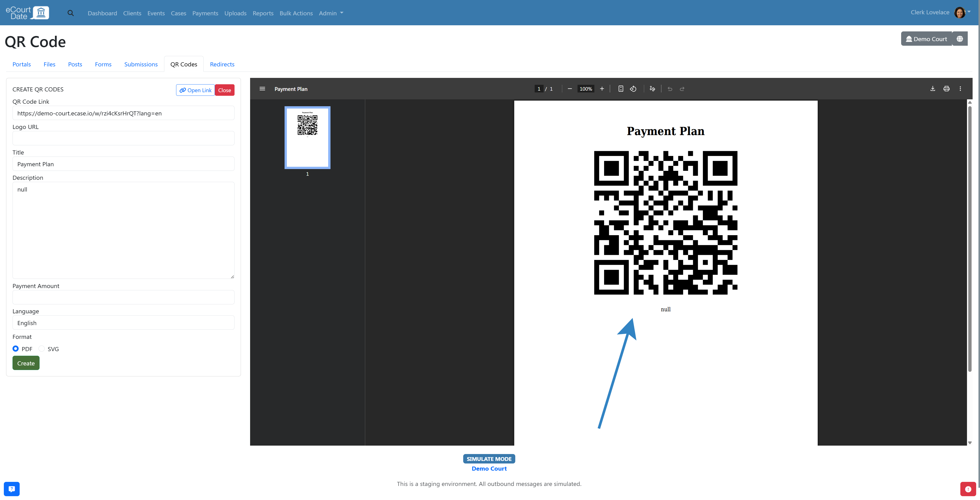Open Bulk Actions menu item
This screenshot has width=980, height=500.
pos(296,13)
